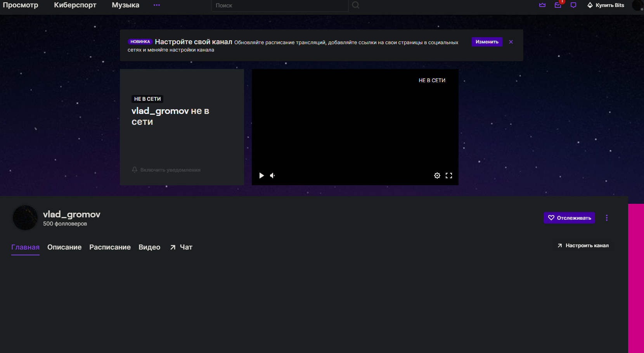The height and width of the screenshot is (353, 644).
Task: Play the offline video player
Action: pos(261,176)
